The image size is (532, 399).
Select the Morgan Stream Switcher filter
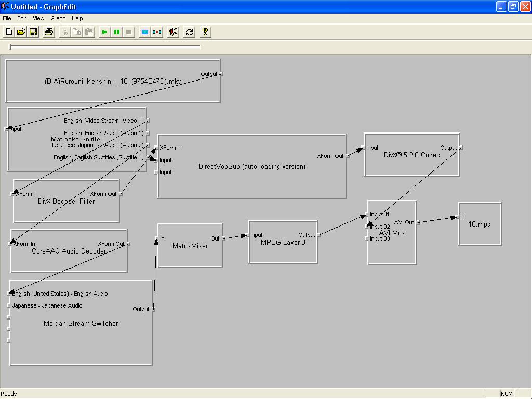click(81, 323)
